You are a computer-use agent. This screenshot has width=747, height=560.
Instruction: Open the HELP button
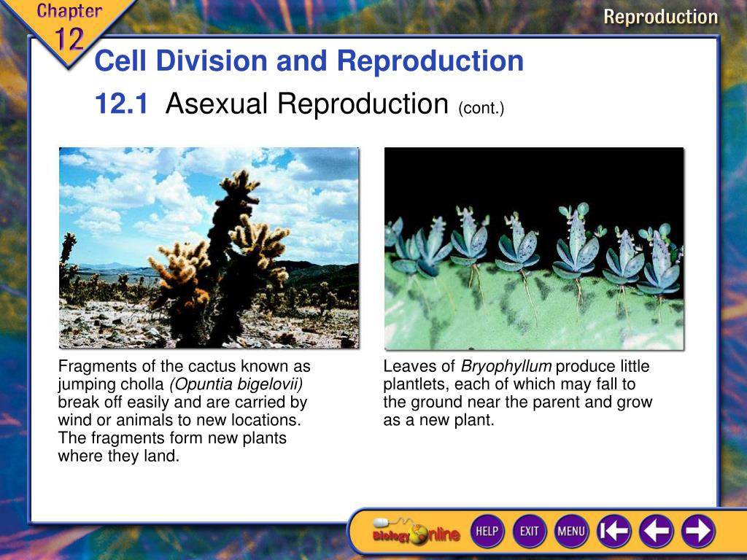point(487,531)
